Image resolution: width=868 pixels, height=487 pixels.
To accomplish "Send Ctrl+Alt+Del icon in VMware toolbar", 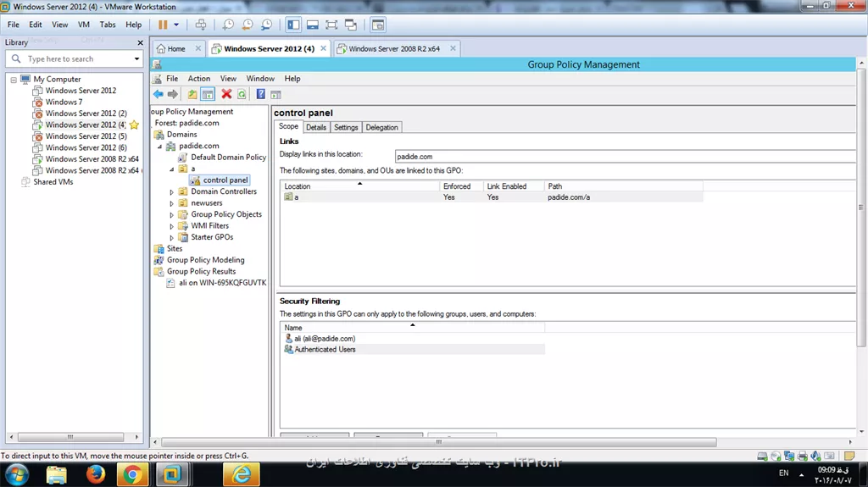I will (201, 25).
